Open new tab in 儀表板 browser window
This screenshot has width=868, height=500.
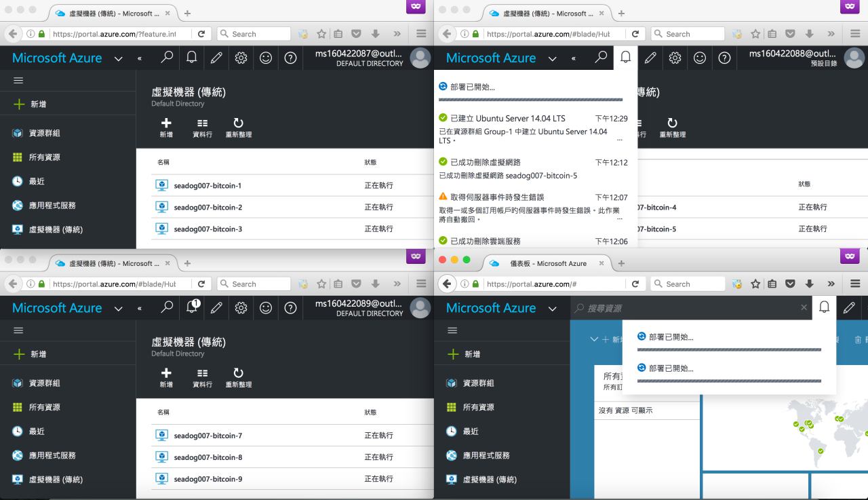pos(621,263)
